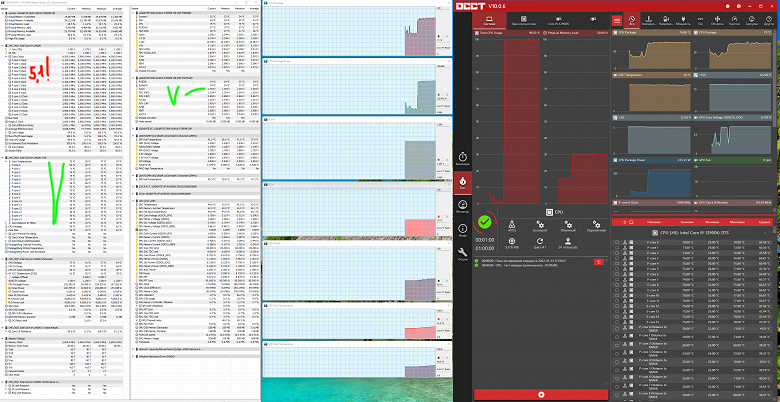Sort the OCCT table by Максимум column
The image size is (780, 402).
point(737,222)
